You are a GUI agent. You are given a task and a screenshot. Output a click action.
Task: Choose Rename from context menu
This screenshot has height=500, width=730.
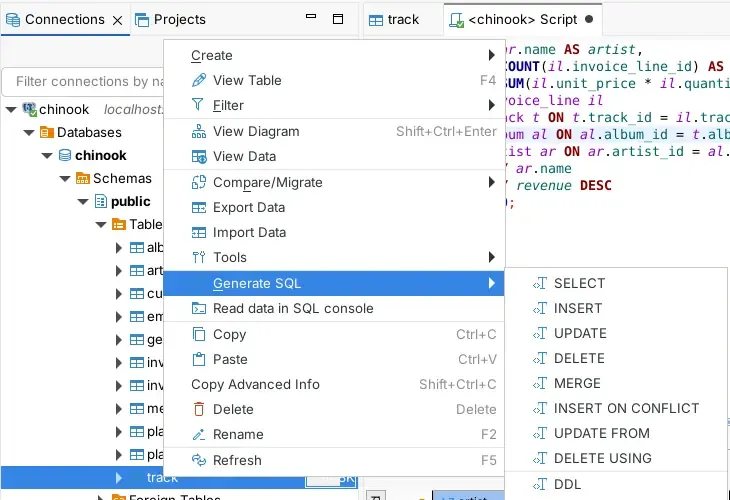[x=334, y=434]
